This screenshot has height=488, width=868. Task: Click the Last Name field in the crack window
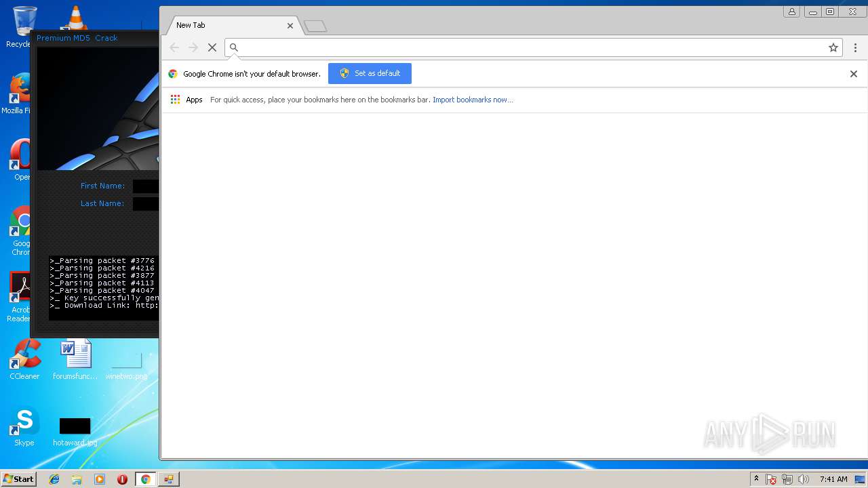pyautogui.click(x=146, y=204)
